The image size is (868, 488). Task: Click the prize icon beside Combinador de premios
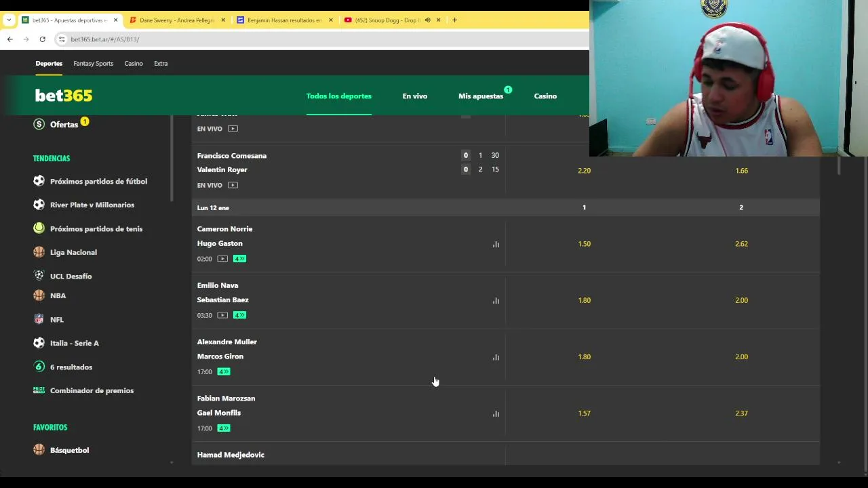(x=39, y=390)
